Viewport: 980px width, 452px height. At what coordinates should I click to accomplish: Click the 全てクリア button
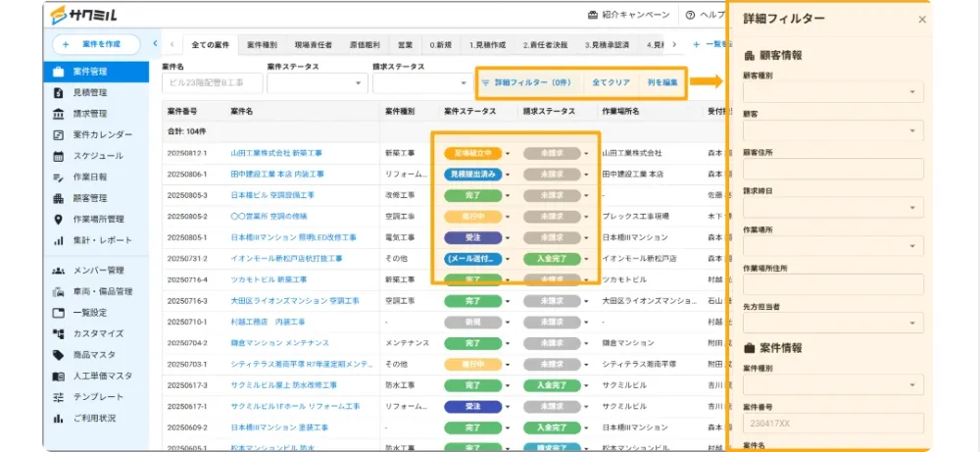pyautogui.click(x=611, y=82)
